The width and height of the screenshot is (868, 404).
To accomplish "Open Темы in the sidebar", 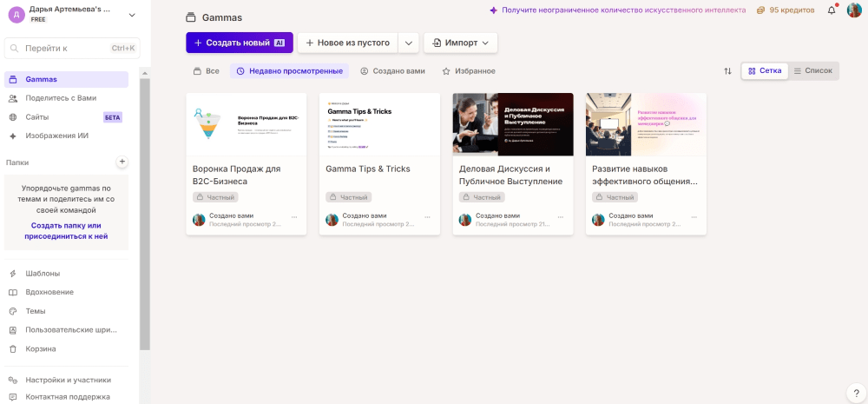I will 67,311.
